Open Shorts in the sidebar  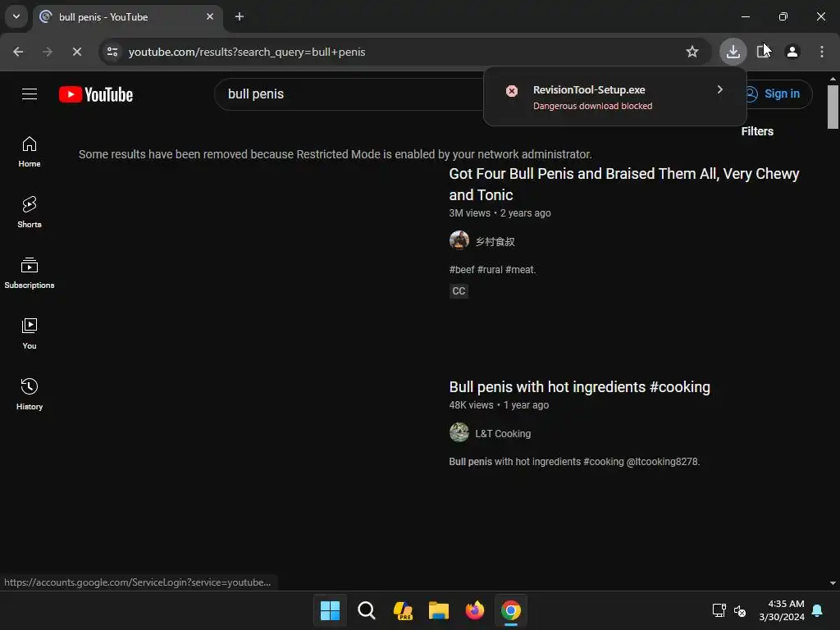pos(30,212)
